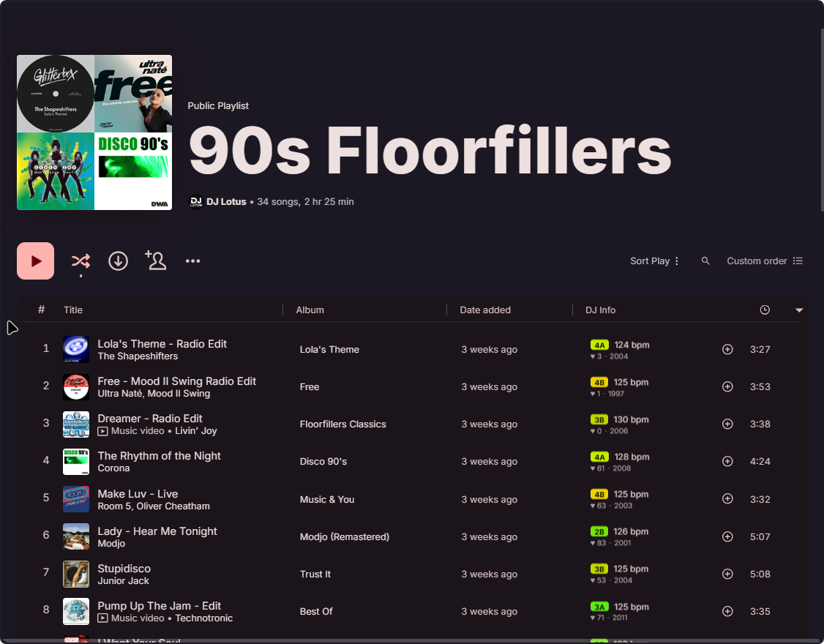Image resolution: width=824 pixels, height=644 pixels.
Task: Add Make Luv - Live with plus icon
Action: (x=727, y=499)
